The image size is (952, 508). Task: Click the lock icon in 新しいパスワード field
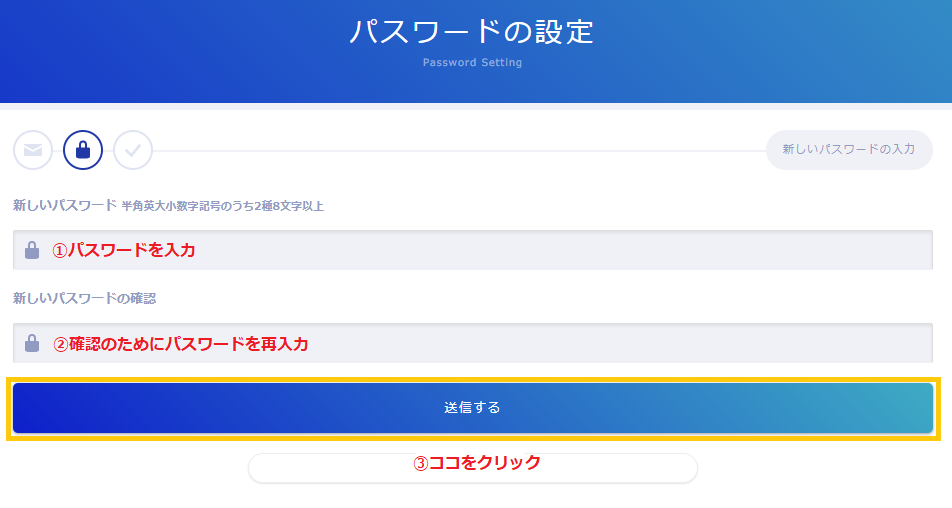pyautogui.click(x=32, y=250)
